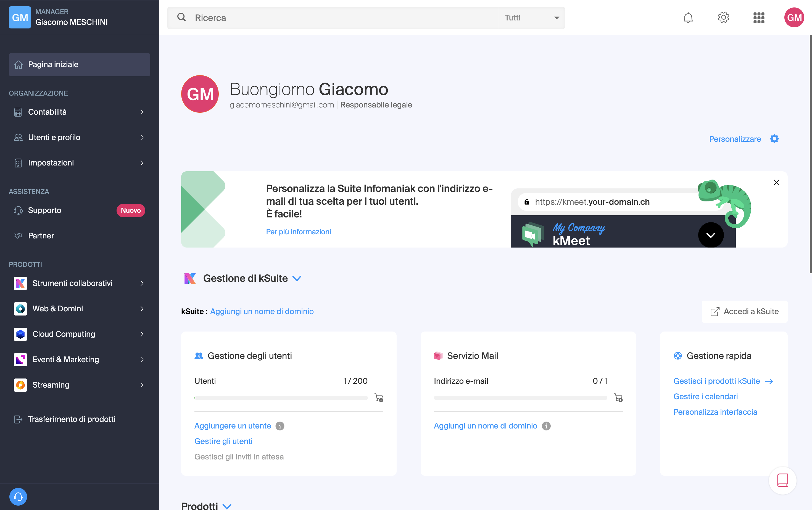The height and width of the screenshot is (510, 812).
Task: Open the apps grid menu
Action: [x=759, y=17]
